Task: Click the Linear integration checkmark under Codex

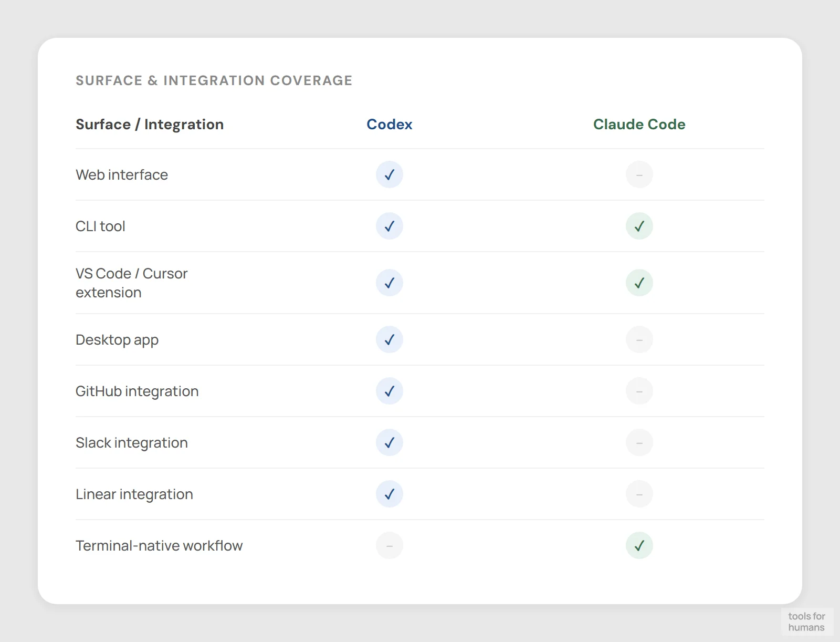Action: [x=389, y=494]
